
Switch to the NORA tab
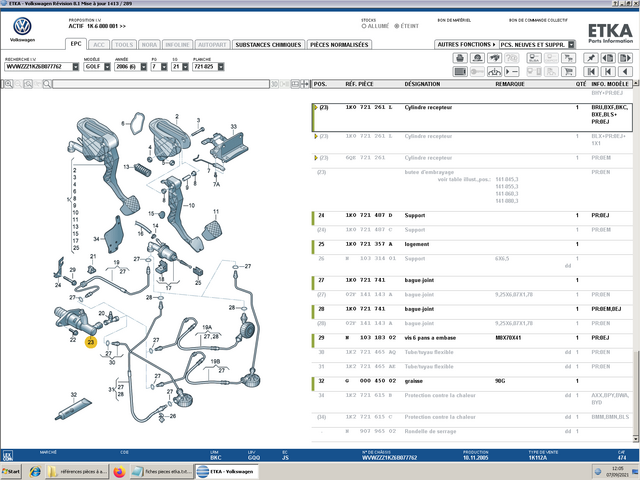pyautogui.click(x=149, y=44)
